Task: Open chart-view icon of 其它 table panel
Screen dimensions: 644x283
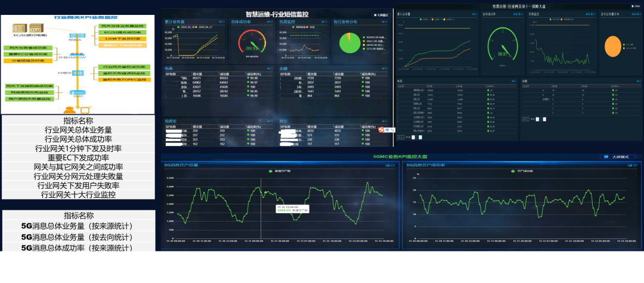Action: [x=383, y=121]
